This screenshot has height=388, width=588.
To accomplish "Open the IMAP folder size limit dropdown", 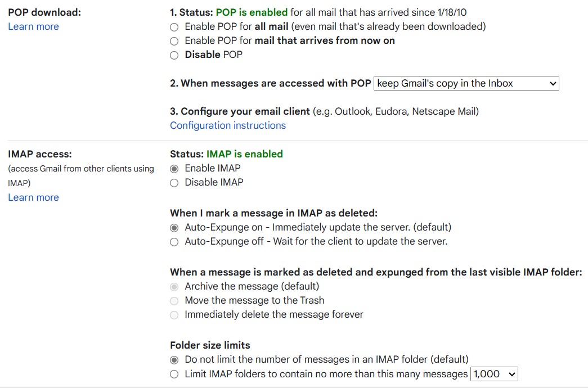I will tap(493, 373).
